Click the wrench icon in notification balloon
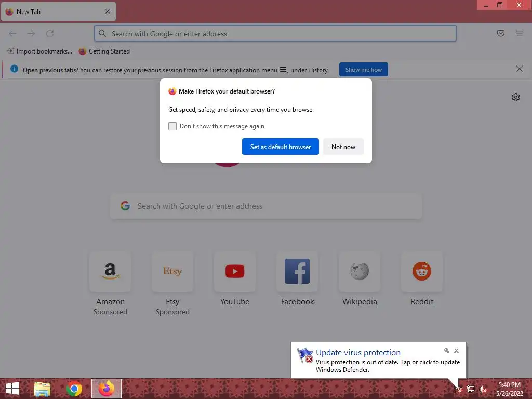Viewport: 532px width, 399px height. [446, 351]
